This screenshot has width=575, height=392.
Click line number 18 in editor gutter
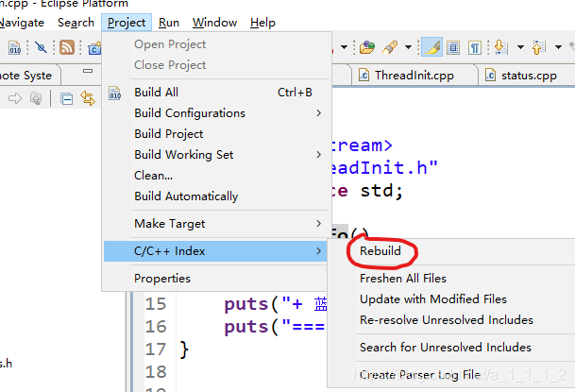point(156,372)
